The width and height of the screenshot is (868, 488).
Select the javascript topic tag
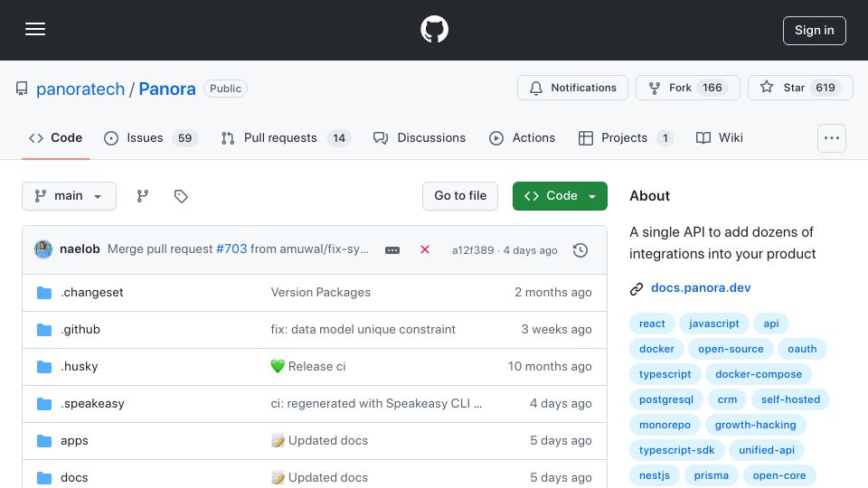pyautogui.click(x=714, y=324)
